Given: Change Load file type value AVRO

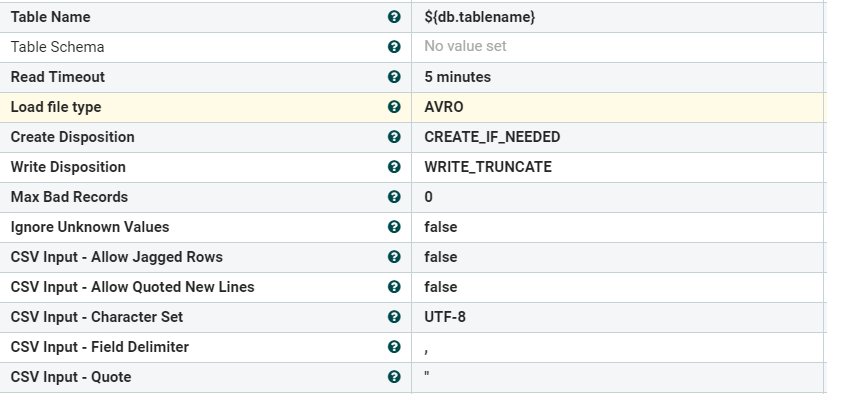Looking at the screenshot, I should [444, 107].
